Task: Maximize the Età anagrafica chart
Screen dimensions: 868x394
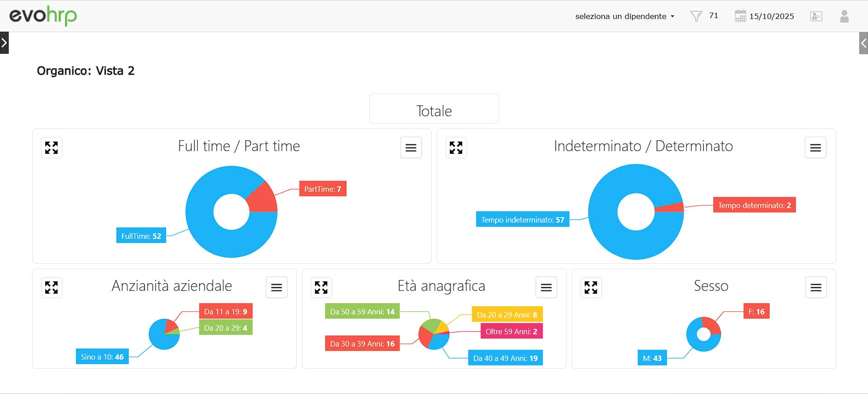Action: tap(321, 287)
